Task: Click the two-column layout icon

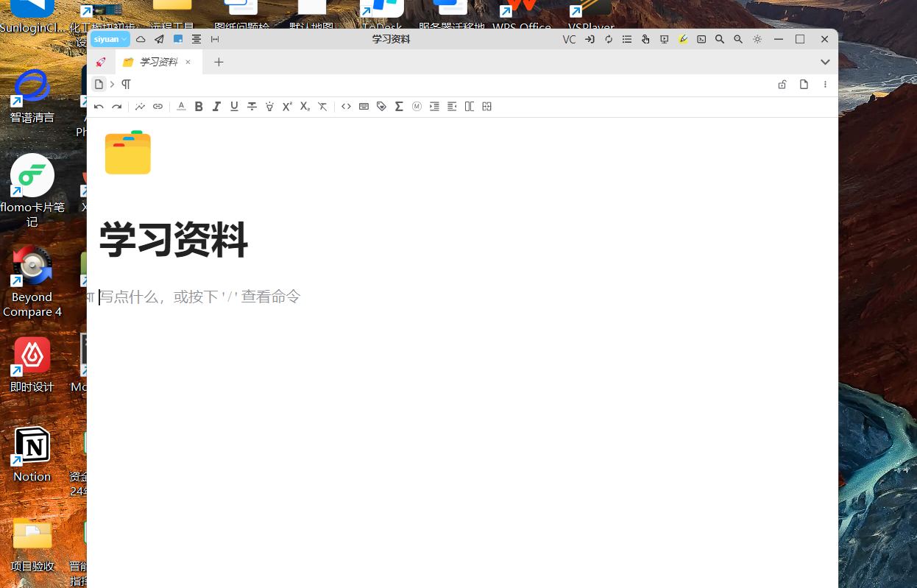Action: (x=470, y=107)
